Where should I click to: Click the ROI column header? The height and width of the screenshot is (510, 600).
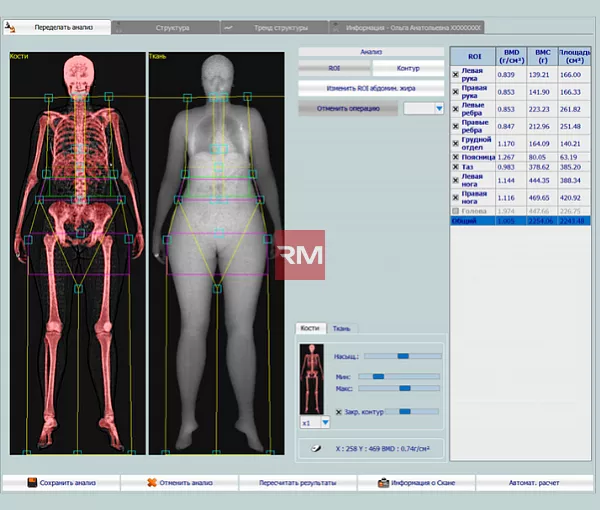(x=473, y=57)
